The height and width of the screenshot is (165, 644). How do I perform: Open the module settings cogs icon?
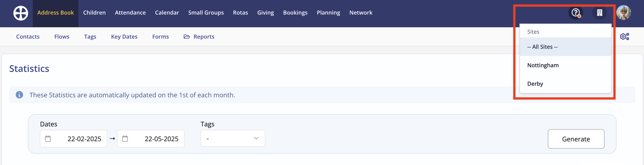(624, 37)
